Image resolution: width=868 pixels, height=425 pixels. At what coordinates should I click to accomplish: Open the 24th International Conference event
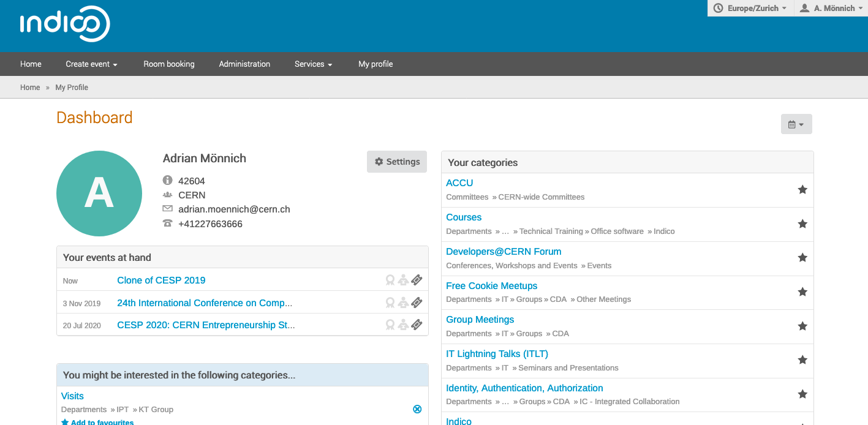(205, 303)
